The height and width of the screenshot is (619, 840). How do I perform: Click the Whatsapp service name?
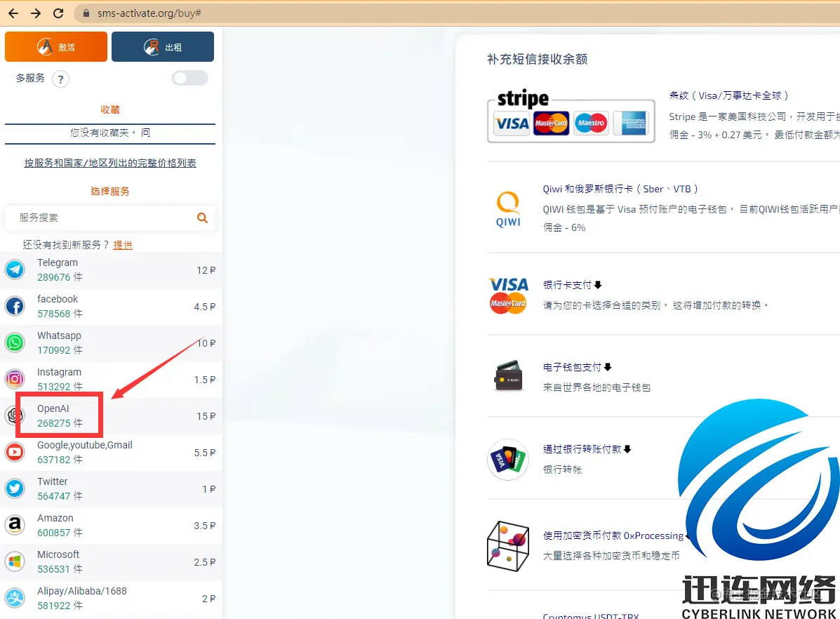click(59, 335)
